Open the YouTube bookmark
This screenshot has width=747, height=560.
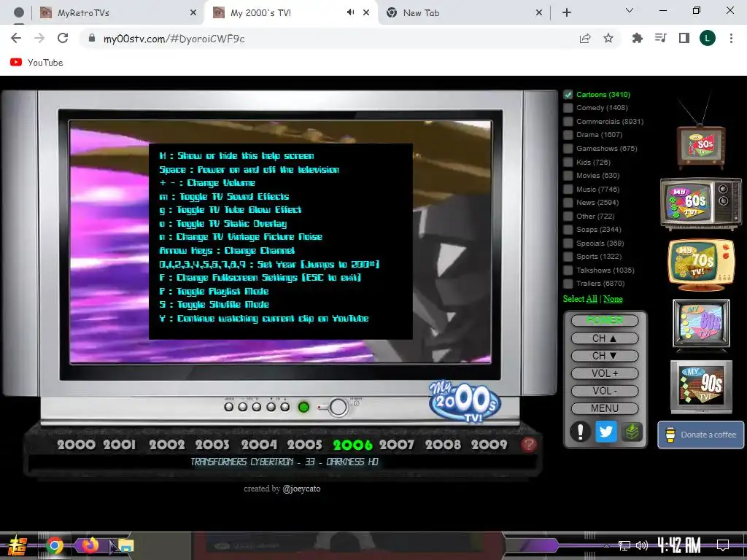36,63
